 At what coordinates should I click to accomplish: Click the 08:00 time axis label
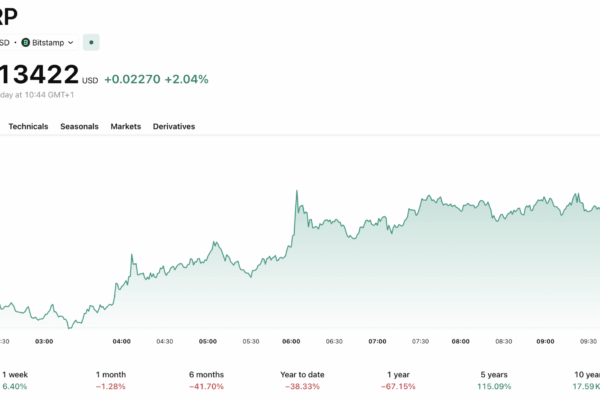(x=460, y=341)
